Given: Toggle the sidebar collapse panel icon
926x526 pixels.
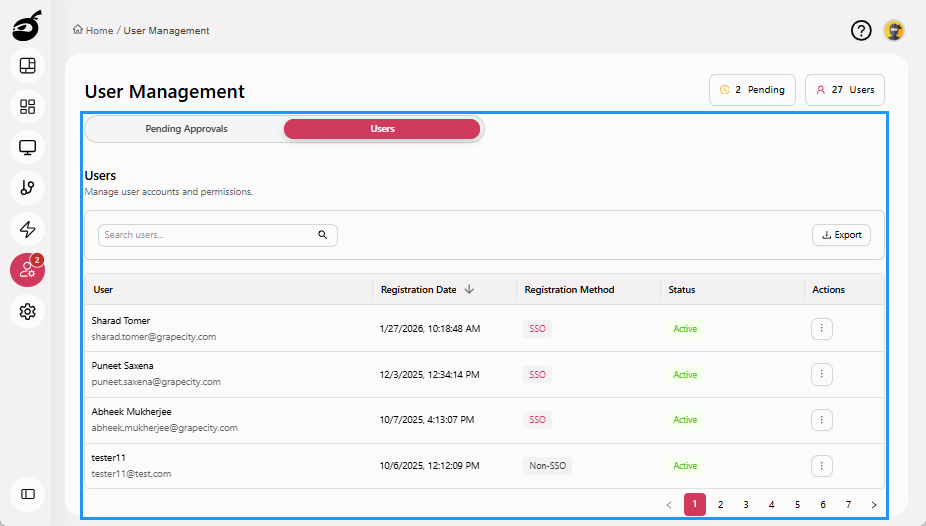Looking at the screenshot, I should [x=28, y=494].
